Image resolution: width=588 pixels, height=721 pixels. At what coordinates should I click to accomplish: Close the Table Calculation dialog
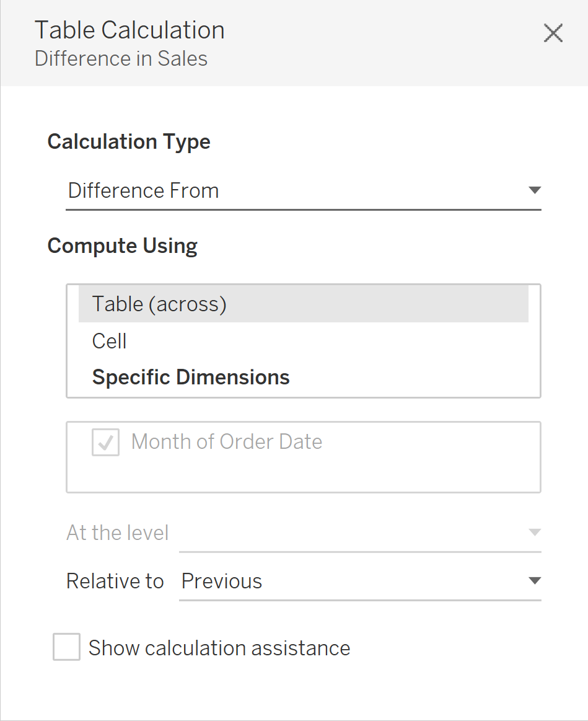pyautogui.click(x=552, y=33)
